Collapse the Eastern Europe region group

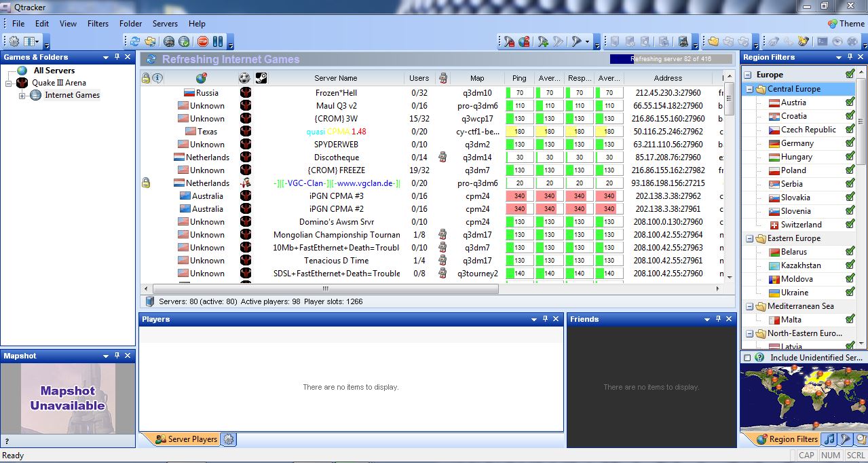click(749, 238)
